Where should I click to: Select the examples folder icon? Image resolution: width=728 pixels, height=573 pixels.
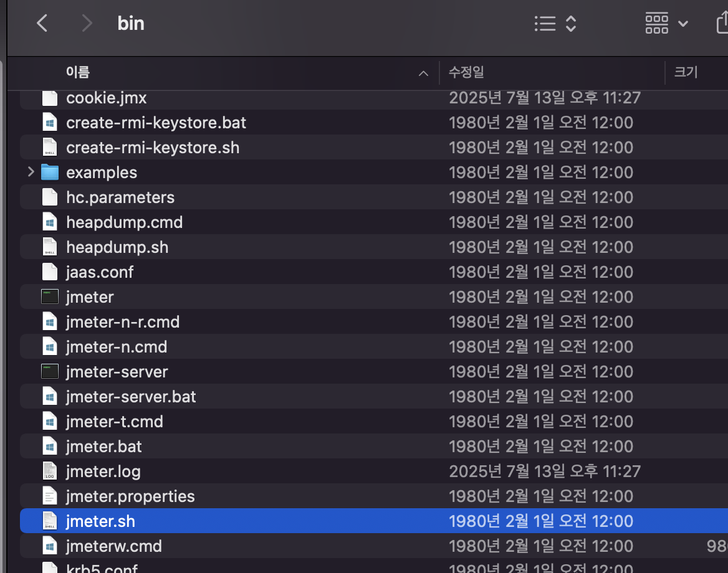pos(50,172)
